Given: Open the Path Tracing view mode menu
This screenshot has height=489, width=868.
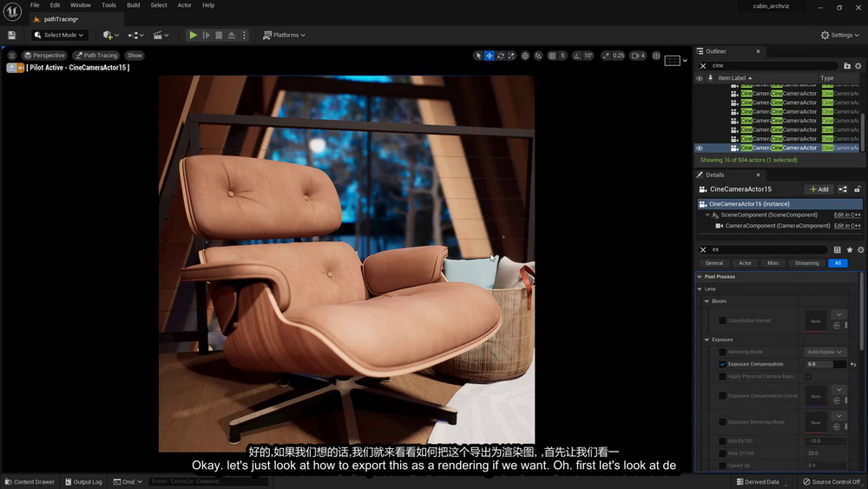Looking at the screenshot, I should tap(96, 56).
